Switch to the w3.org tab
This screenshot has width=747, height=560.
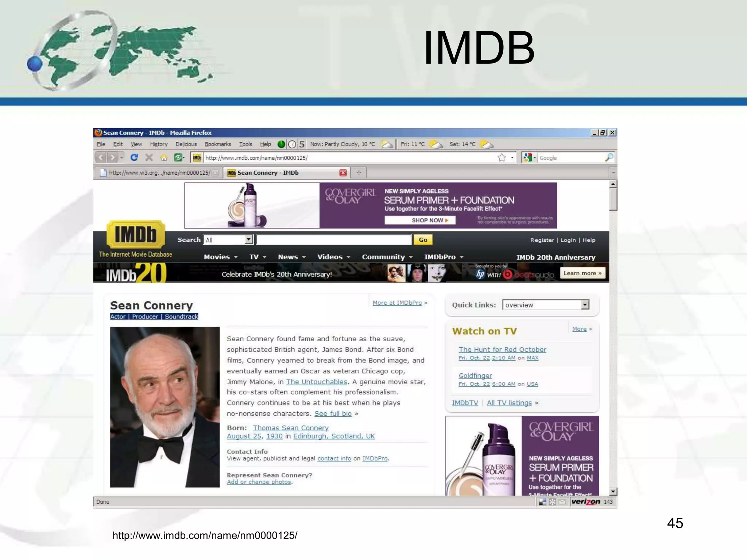tap(159, 173)
